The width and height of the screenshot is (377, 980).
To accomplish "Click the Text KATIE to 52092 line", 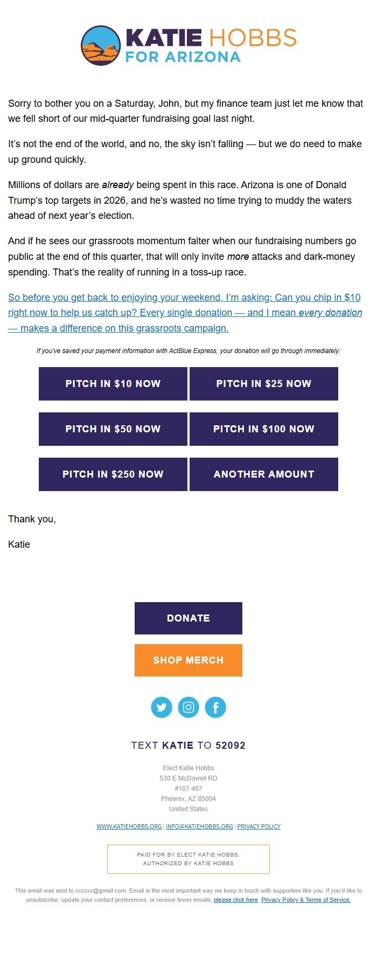I will click(x=188, y=746).
